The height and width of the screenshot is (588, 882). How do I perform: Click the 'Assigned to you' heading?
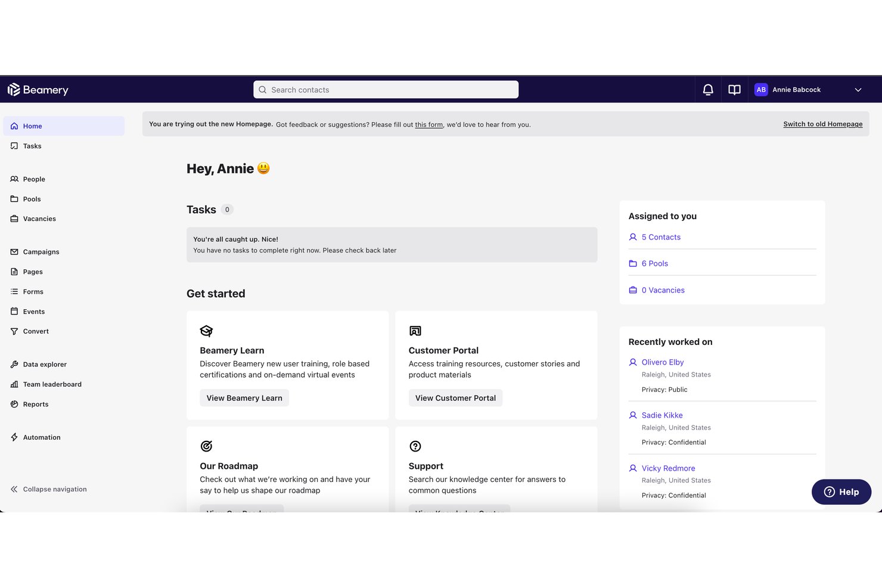click(x=662, y=216)
